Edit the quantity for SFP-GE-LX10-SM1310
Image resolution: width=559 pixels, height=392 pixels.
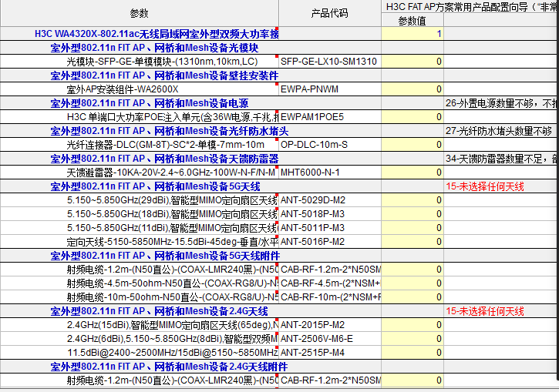pyautogui.click(x=413, y=62)
